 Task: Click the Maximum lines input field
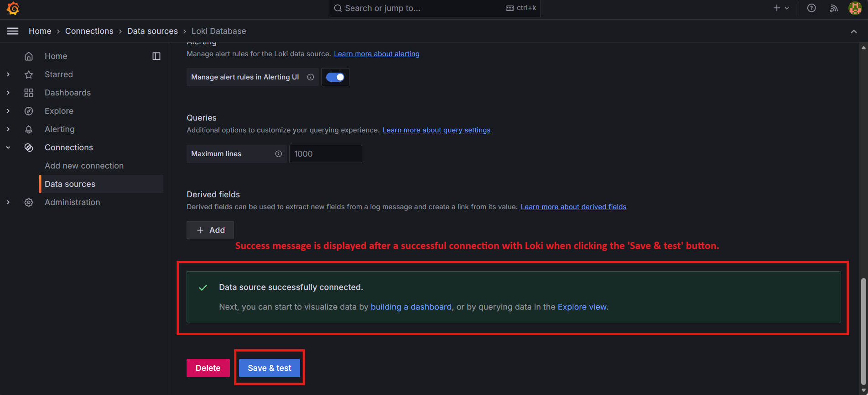pyautogui.click(x=325, y=154)
